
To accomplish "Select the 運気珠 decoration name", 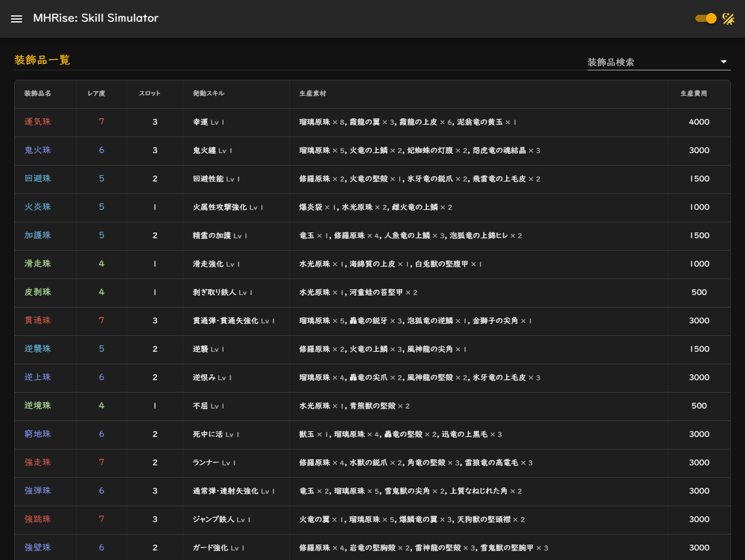I will pos(38,122).
